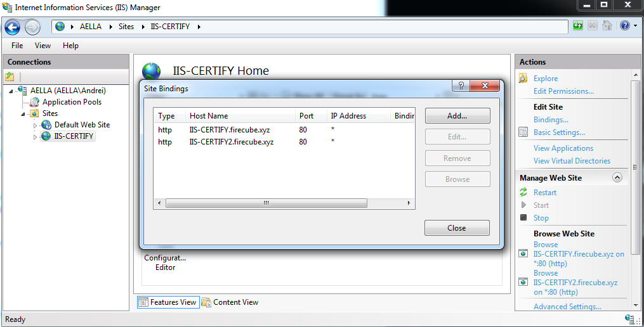Click the AELLA server icon in the tree
Viewport: 644px width, 327px height.
(23, 90)
